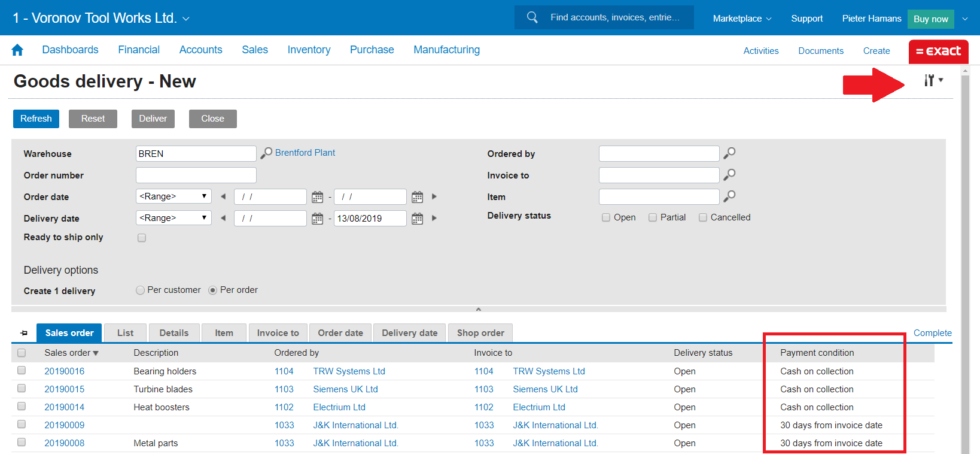Click the Warehouse BREN input field
This screenshot has height=454, width=980.
click(x=196, y=153)
